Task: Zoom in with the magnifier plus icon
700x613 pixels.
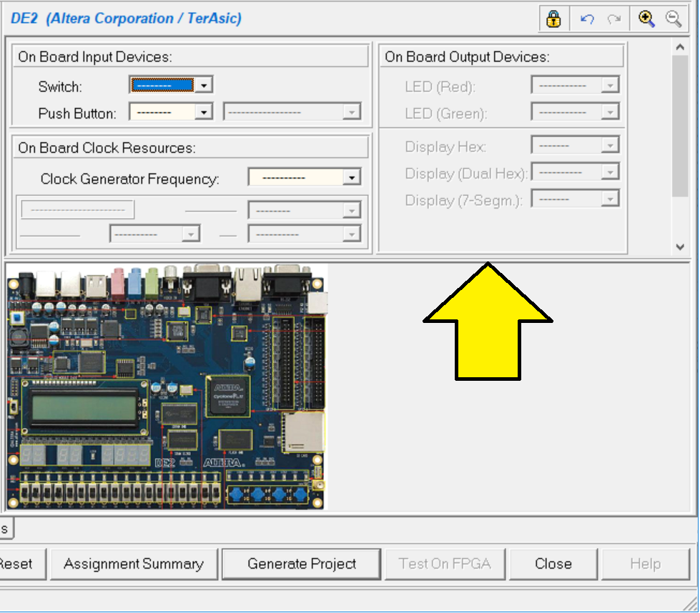Action: point(646,19)
